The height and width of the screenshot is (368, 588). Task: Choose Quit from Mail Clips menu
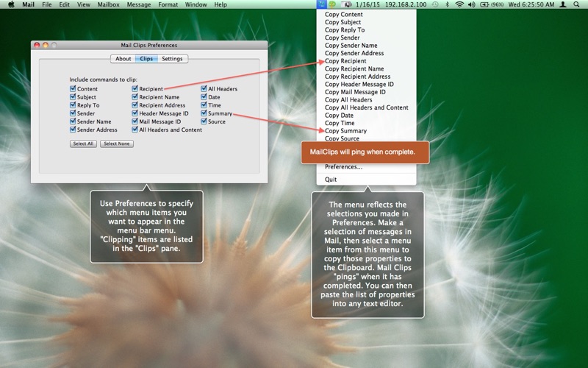point(366,180)
